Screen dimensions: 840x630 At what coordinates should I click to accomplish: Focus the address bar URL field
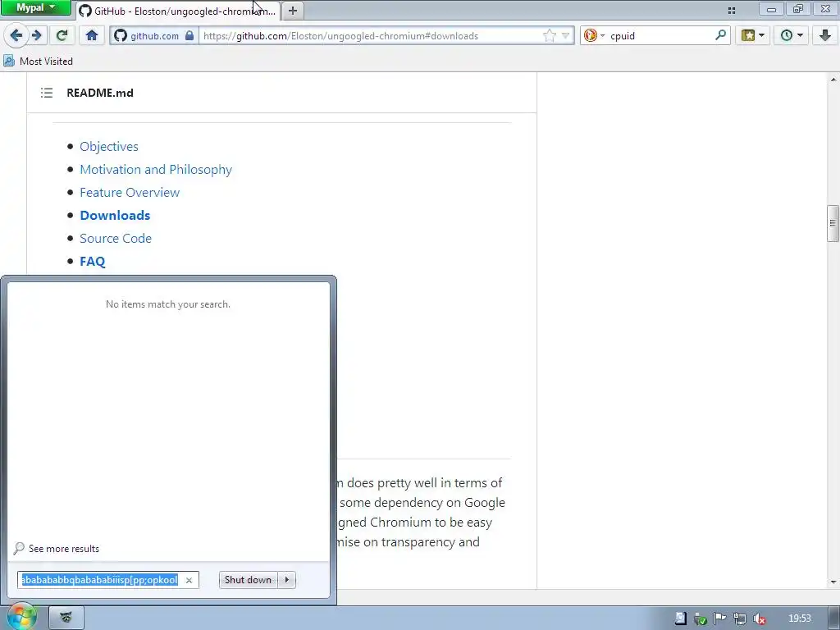click(370, 36)
